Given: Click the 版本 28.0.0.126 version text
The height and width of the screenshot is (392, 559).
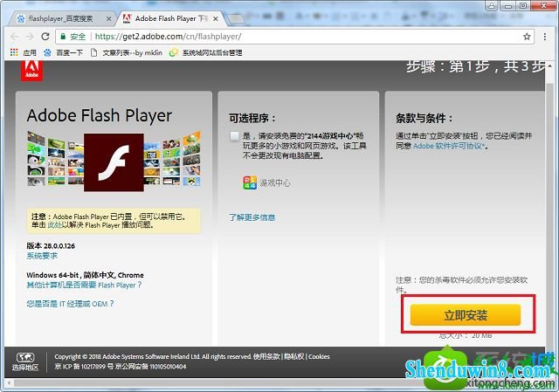Looking at the screenshot, I should (51, 246).
